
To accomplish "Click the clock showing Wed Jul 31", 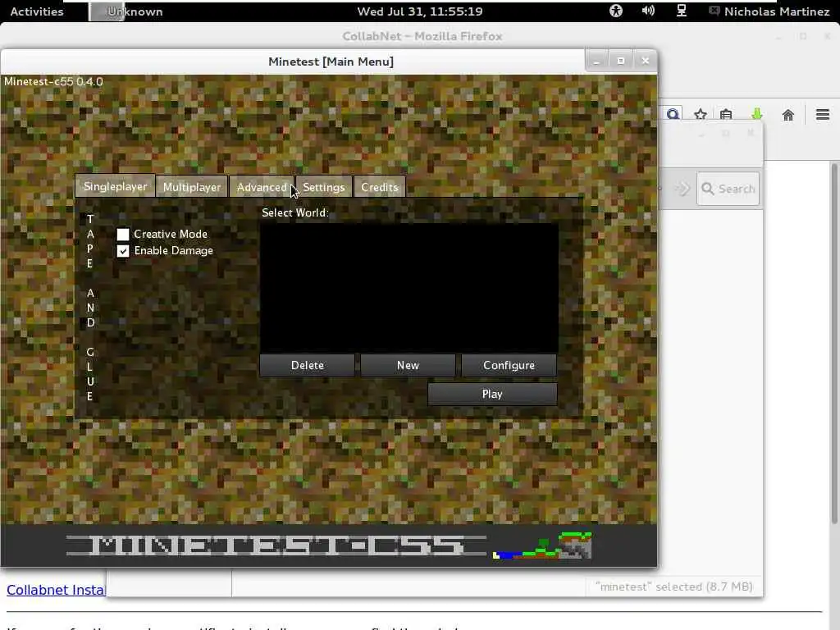I will click(420, 11).
